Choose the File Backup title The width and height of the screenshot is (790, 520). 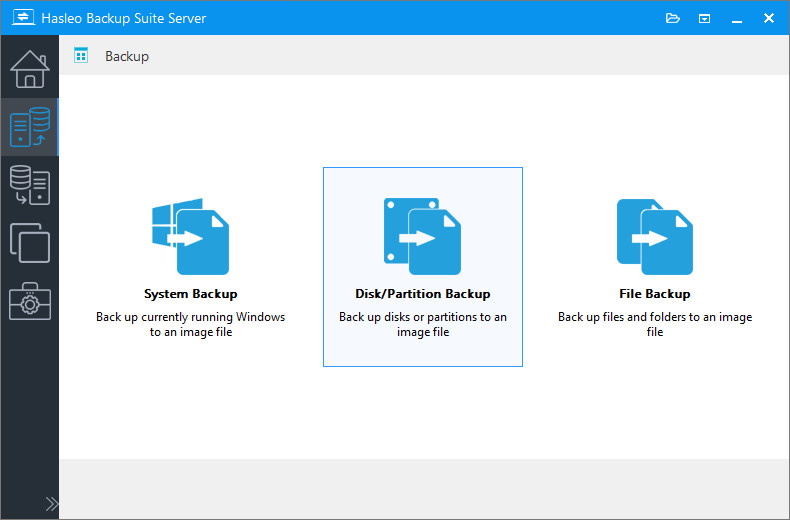point(654,294)
